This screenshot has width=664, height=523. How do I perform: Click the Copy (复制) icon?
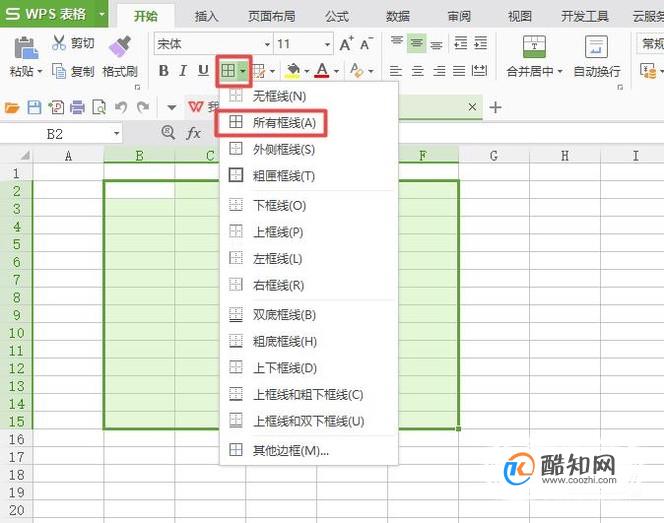[x=59, y=71]
